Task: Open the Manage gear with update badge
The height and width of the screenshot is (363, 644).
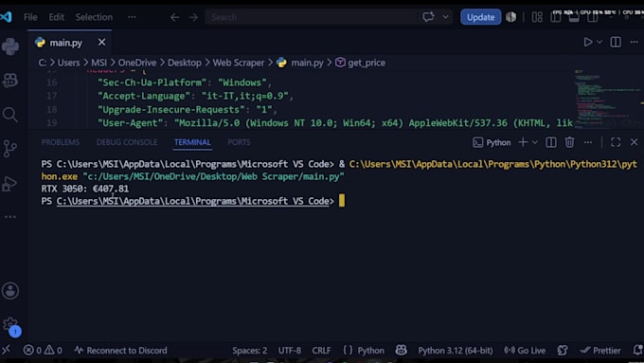Action: tap(10, 326)
